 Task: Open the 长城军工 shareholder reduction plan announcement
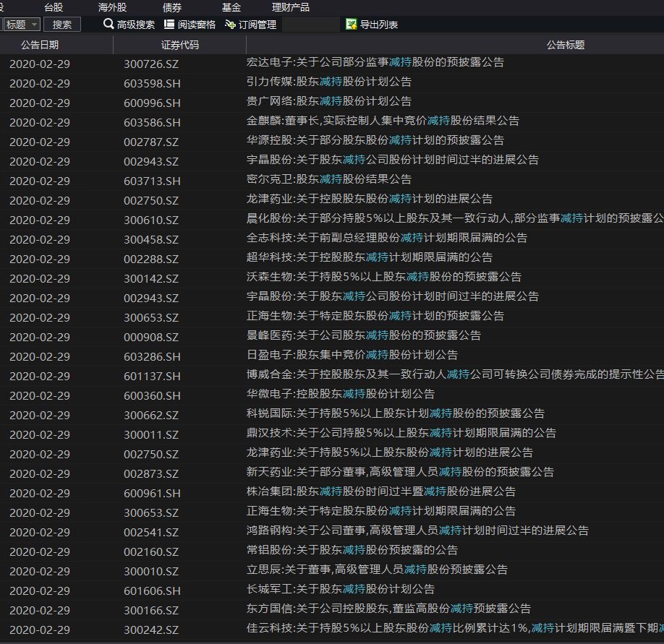[x=341, y=589]
